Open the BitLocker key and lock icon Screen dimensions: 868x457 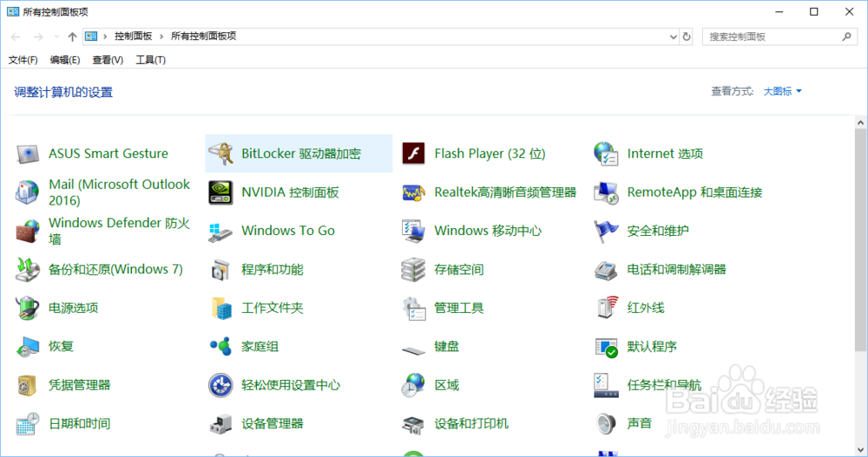[220, 153]
